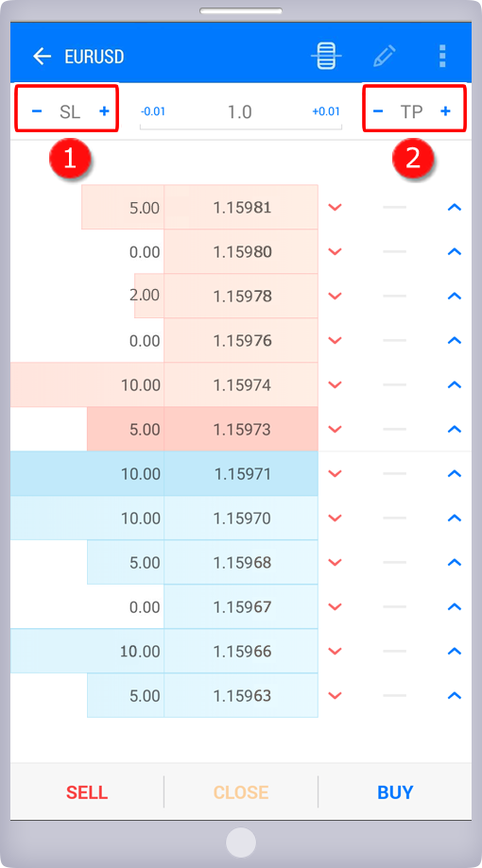Click red down chevron at price 1.15981
This screenshot has width=482, height=868.
tap(336, 208)
